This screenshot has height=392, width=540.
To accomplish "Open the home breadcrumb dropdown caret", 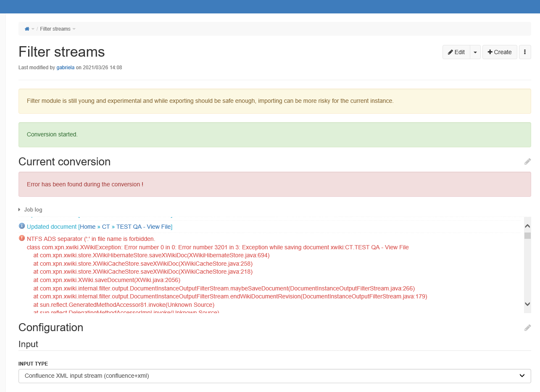I will tap(33, 29).
